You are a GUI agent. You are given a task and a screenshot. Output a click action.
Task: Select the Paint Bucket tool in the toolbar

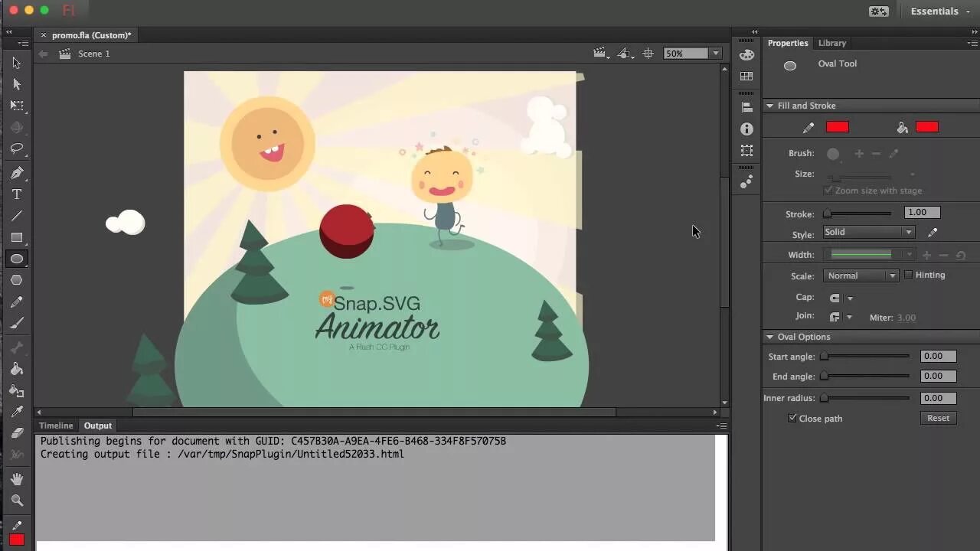click(17, 369)
